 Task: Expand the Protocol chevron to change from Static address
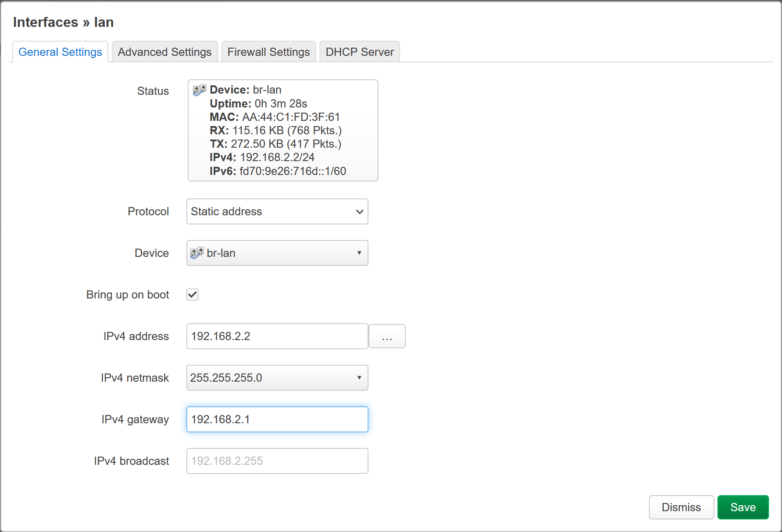[x=359, y=212]
